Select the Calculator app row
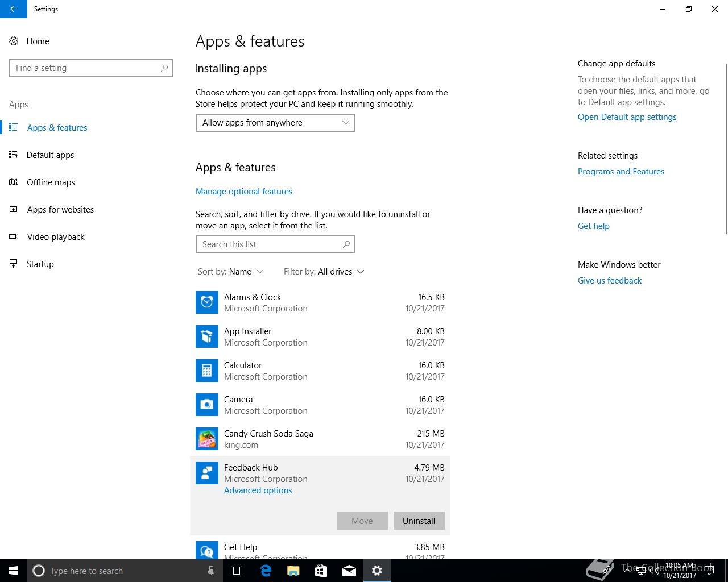This screenshot has height=582, width=728. click(x=320, y=371)
